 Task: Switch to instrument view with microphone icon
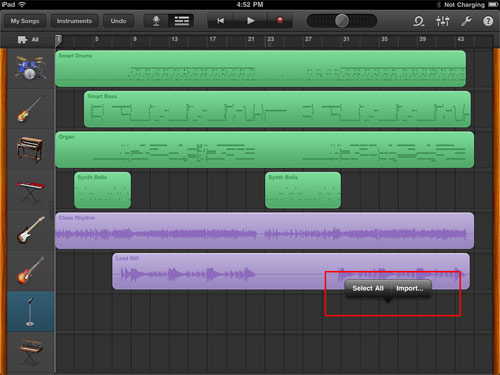click(x=156, y=21)
